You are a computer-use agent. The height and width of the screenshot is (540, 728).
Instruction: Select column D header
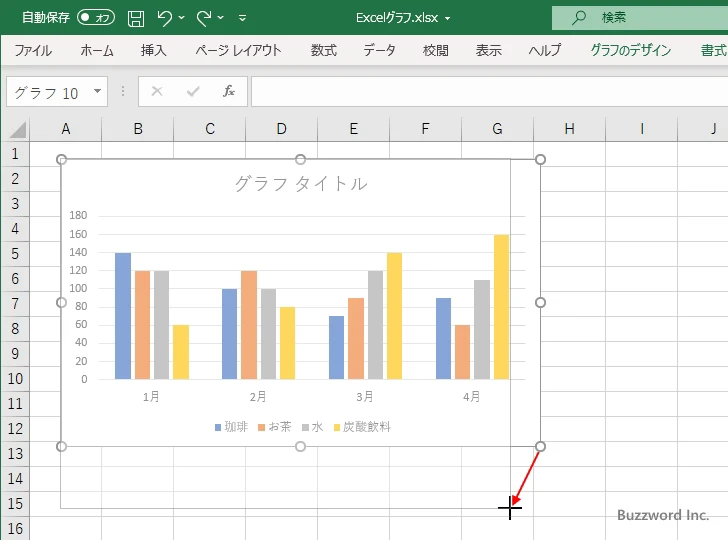point(281,129)
